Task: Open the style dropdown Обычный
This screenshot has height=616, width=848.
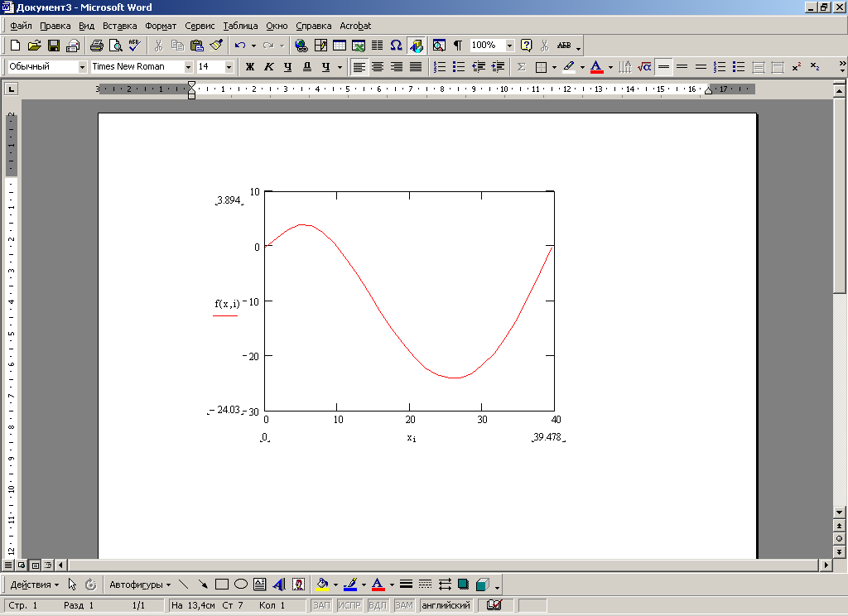Action: point(82,66)
